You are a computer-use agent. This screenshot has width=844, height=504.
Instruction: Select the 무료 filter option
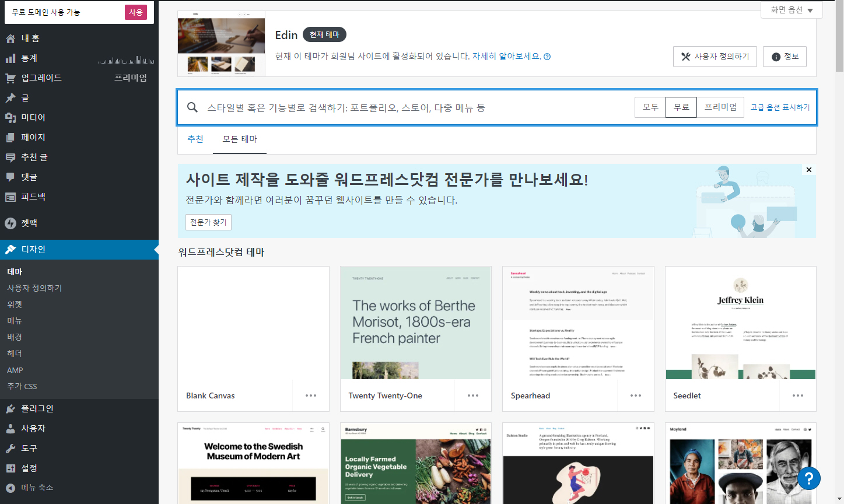pos(681,107)
